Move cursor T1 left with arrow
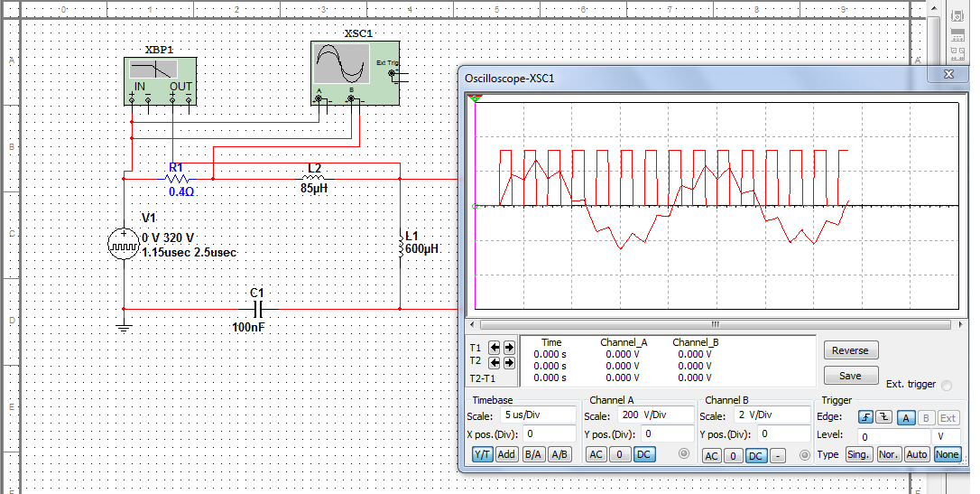 (495, 347)
